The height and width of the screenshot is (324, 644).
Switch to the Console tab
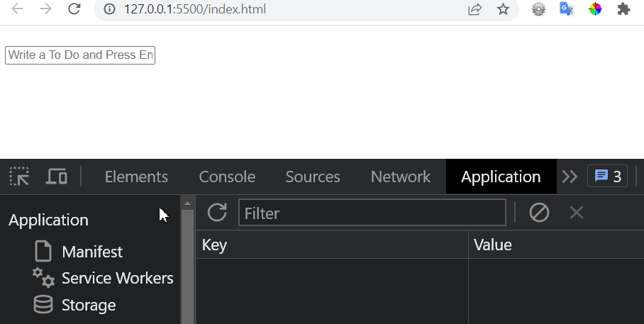coord(227,177)
